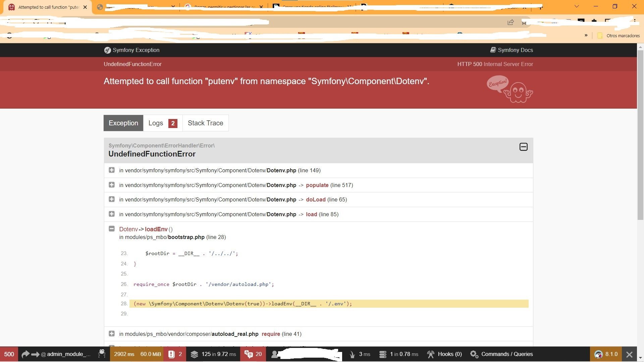Expand the populate line 517 trace
The image size is (644, 362).
(112, 185)
